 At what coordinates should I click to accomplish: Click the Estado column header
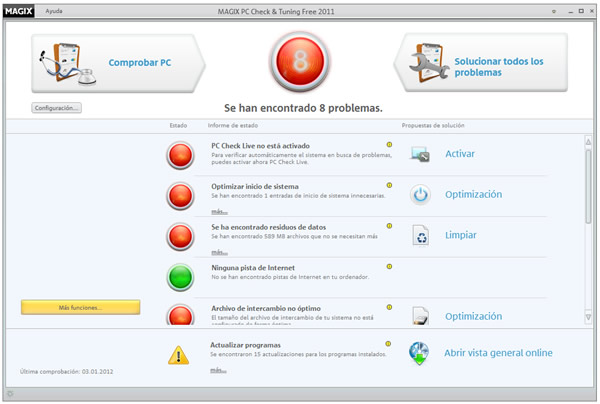[178, 125]
